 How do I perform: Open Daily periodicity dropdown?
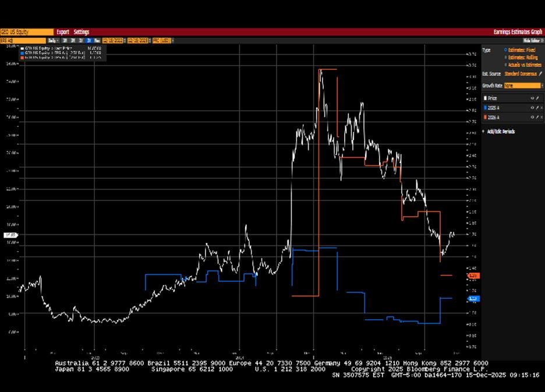(52, 41)
